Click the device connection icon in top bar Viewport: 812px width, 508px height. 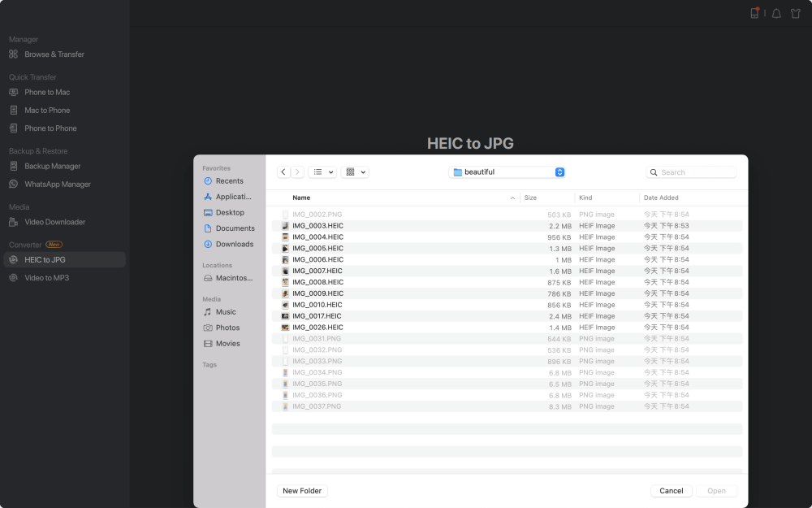pyautogui.click(x=754, y=13)
